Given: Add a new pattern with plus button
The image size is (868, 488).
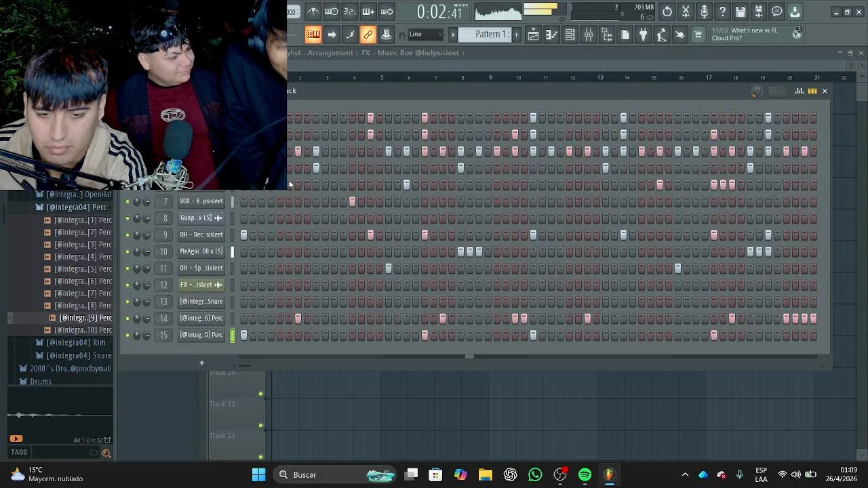Looking at the screenshot, I should coord(516,35).
